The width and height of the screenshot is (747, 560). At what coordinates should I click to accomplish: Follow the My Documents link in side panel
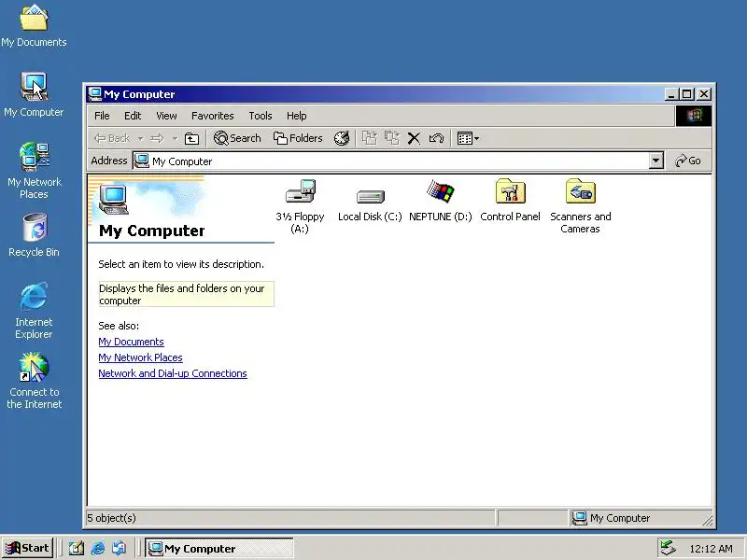(131, 342)
